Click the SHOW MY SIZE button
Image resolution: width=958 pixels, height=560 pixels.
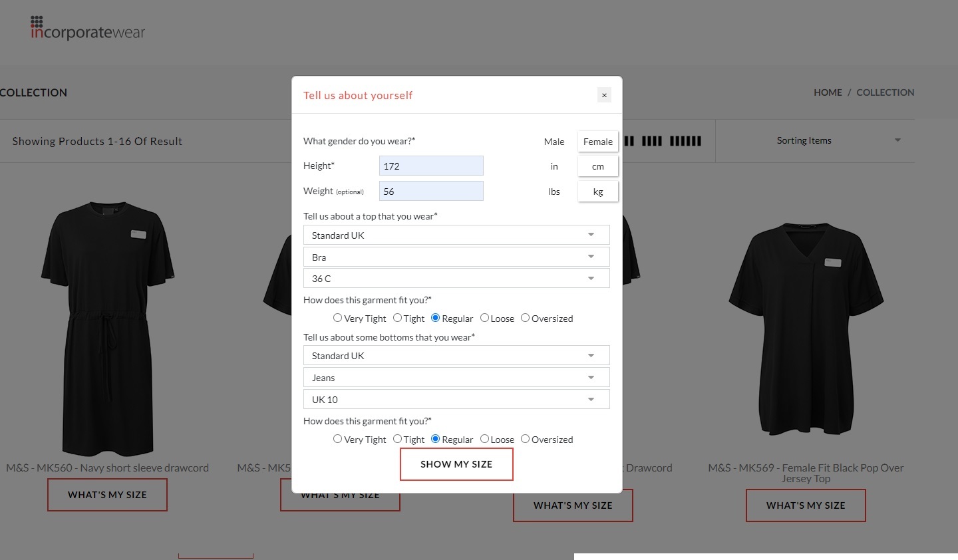pos(456,464)
